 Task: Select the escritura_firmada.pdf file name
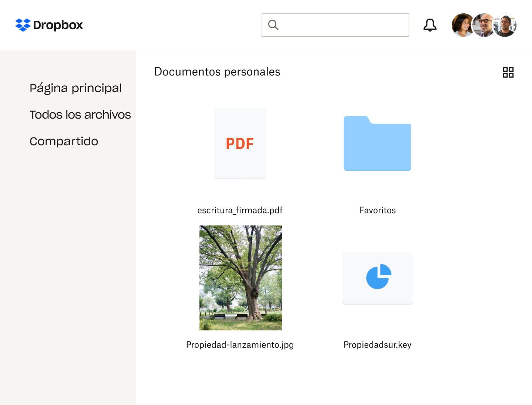click(x=240, y=210)
